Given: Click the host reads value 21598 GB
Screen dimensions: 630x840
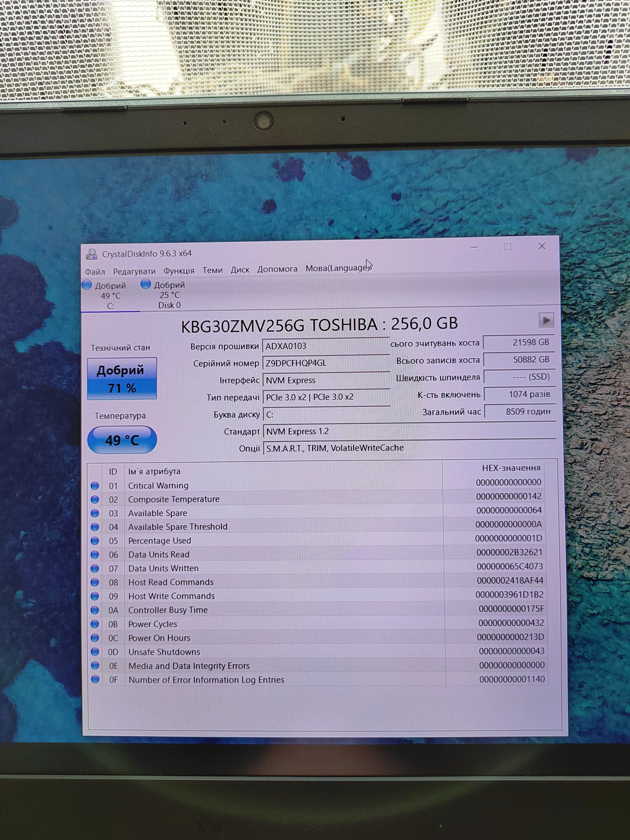Looking at the screenshot, I should click(x=518, y=342).
